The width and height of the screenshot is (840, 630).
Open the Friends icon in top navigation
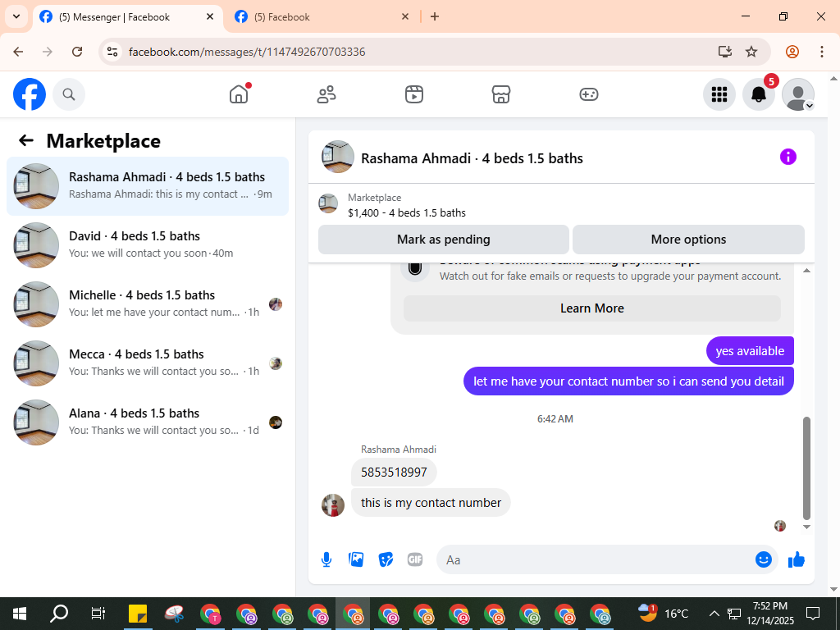coord(326,94)
